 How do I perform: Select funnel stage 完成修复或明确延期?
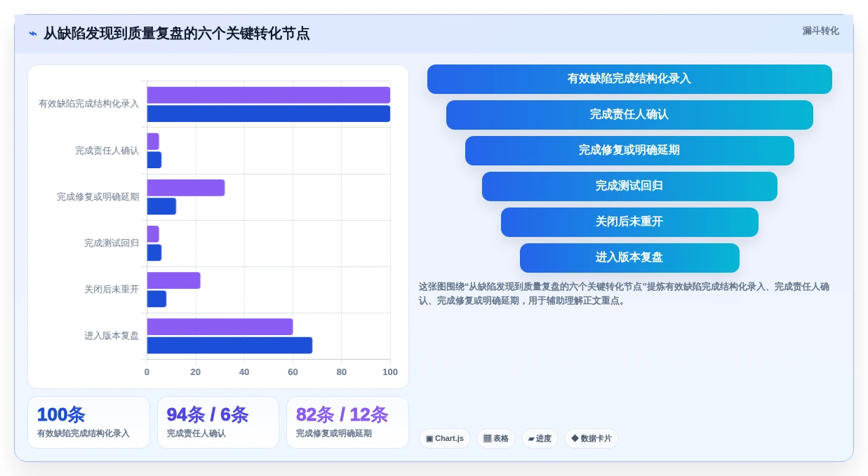click(629, 151)
